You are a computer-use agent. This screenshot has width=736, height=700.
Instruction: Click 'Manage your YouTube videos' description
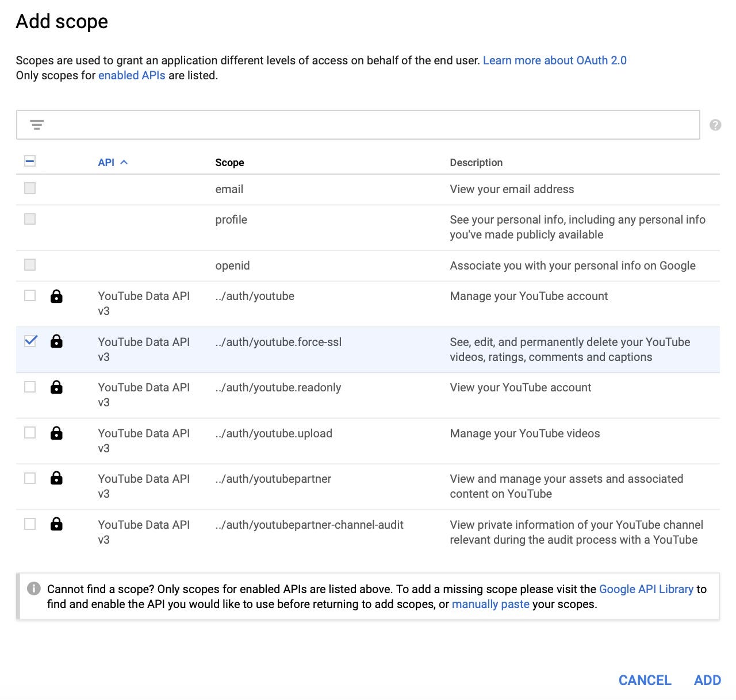pyautogui.click(x=525, y=433)
